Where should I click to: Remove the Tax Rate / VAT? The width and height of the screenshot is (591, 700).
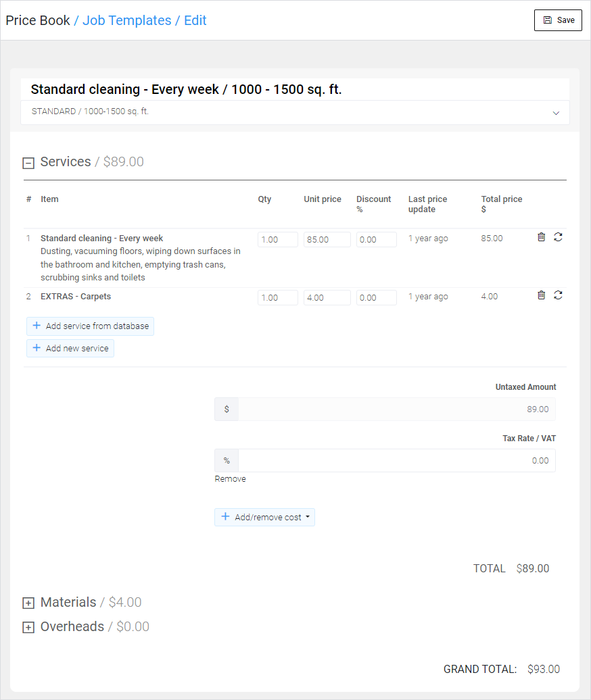tap(231, 479)
